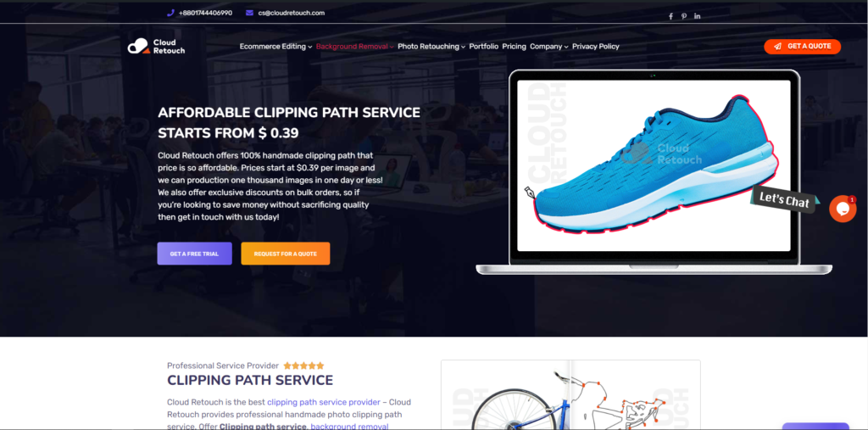The image size is (868, 430).
Task: Go to the Privacy Policy page
Action: [x=596, y=47]
